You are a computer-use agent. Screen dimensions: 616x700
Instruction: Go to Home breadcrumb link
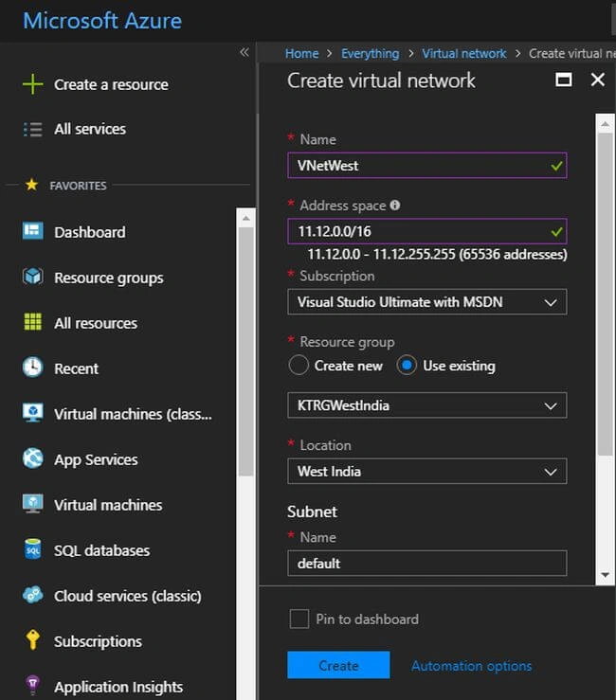point(302,54)
